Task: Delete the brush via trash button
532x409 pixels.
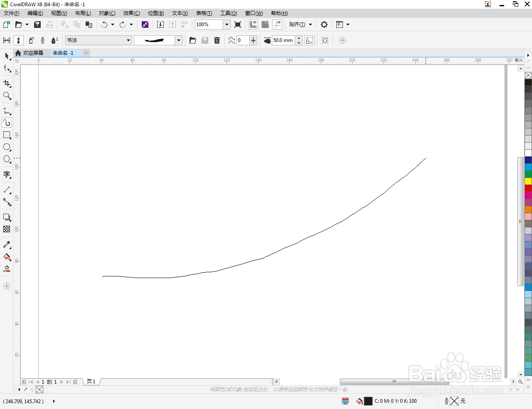Action: (x=217, y=40)
